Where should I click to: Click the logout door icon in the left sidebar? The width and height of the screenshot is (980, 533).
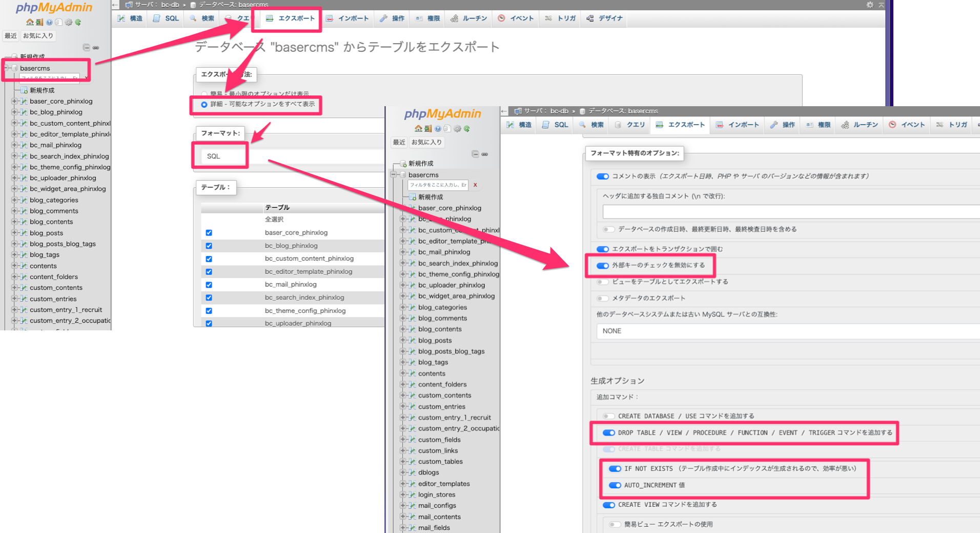39,23
